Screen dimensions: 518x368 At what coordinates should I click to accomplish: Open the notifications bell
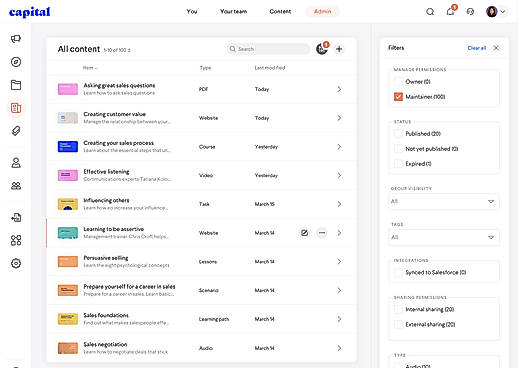point(450,11)
